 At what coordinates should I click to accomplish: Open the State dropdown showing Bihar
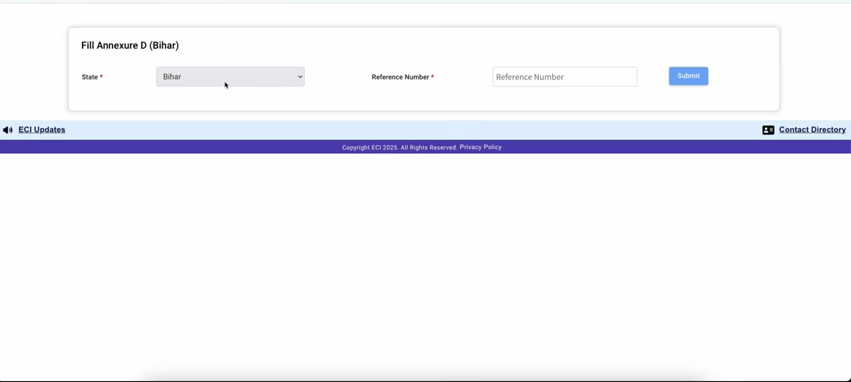click(x=230, y=77)
